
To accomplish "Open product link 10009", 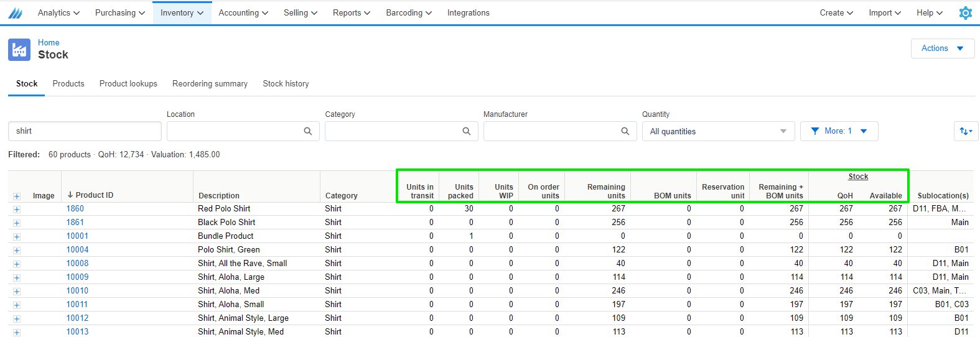I will tap(78, 277).
